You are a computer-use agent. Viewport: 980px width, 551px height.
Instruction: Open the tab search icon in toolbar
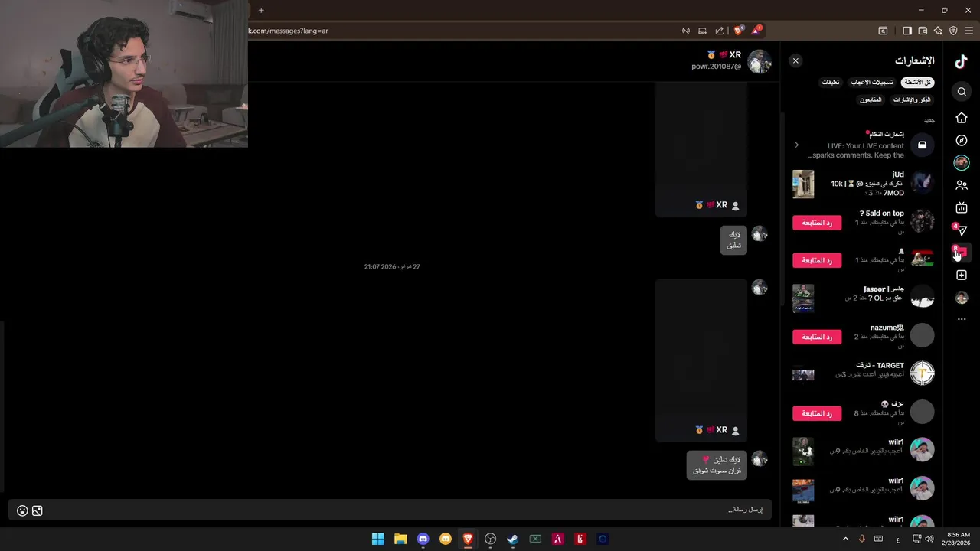883,31
